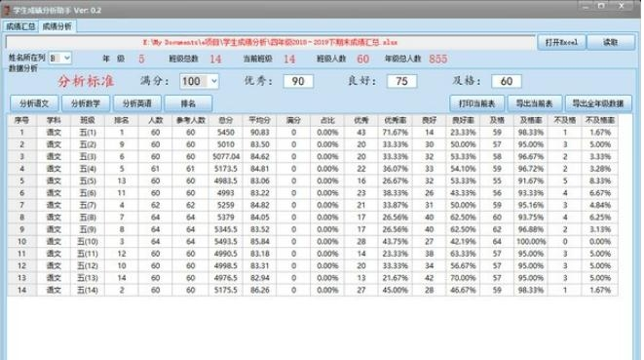Click the file path text field
The image size is (644, 360).
coord(270,42)
